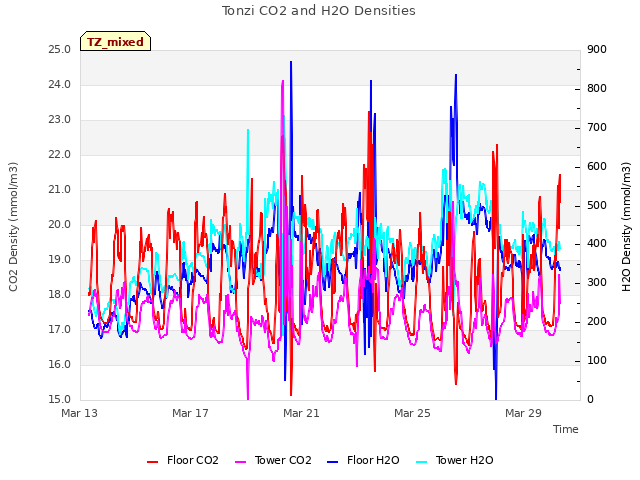Click the 300 right axis value

pos(597,282)
